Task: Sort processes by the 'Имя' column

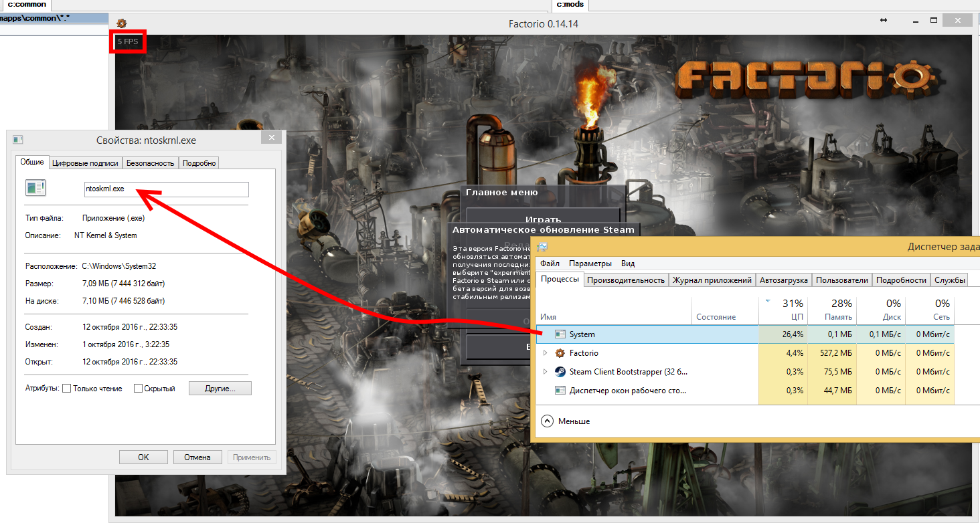Action: pyautogui.click(x=548, y=317)
